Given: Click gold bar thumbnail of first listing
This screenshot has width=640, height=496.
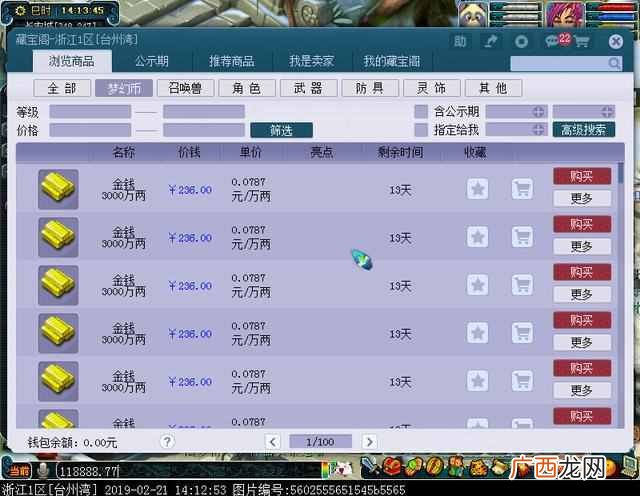Looking at the screenshot, I should pos(58,189).
